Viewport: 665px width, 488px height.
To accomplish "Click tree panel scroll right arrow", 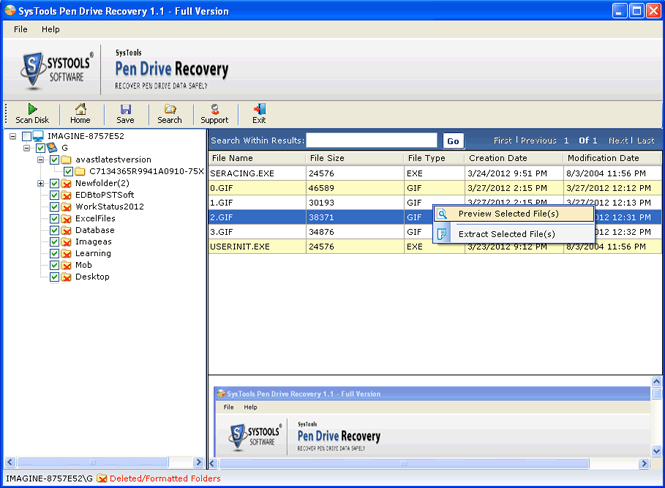I will click(x=198, y=462).
